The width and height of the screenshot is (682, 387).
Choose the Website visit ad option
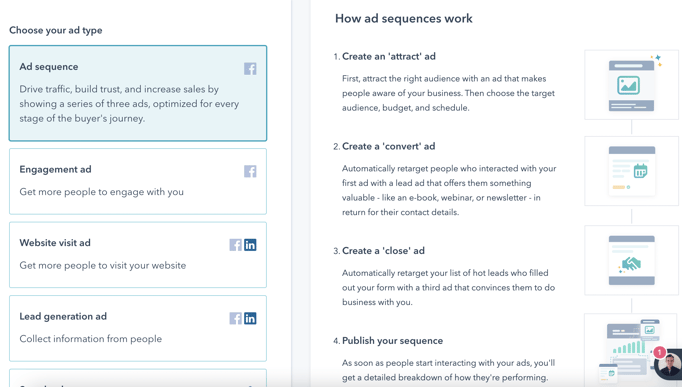[138, 255]
